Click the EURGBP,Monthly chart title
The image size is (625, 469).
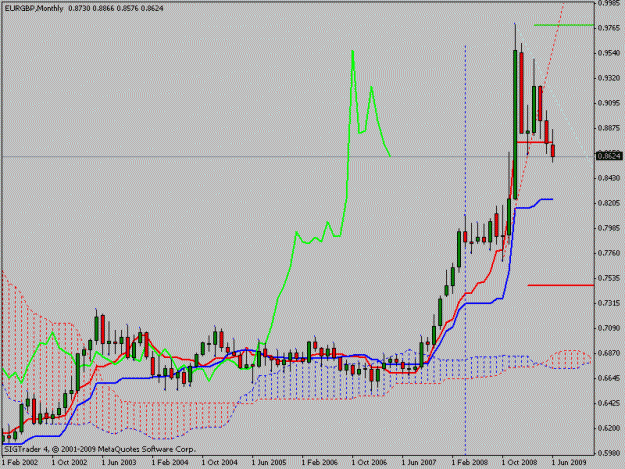point(34,8)
